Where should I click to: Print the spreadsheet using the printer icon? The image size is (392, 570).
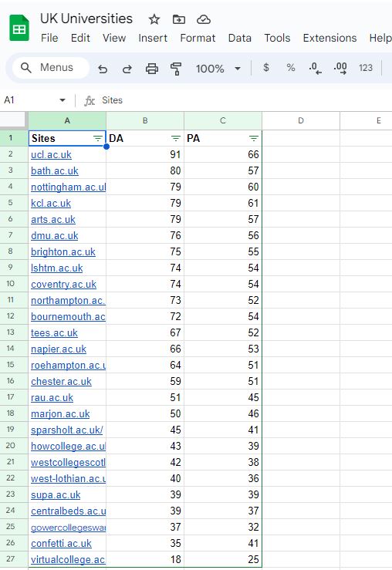click(x=152, y=69)
